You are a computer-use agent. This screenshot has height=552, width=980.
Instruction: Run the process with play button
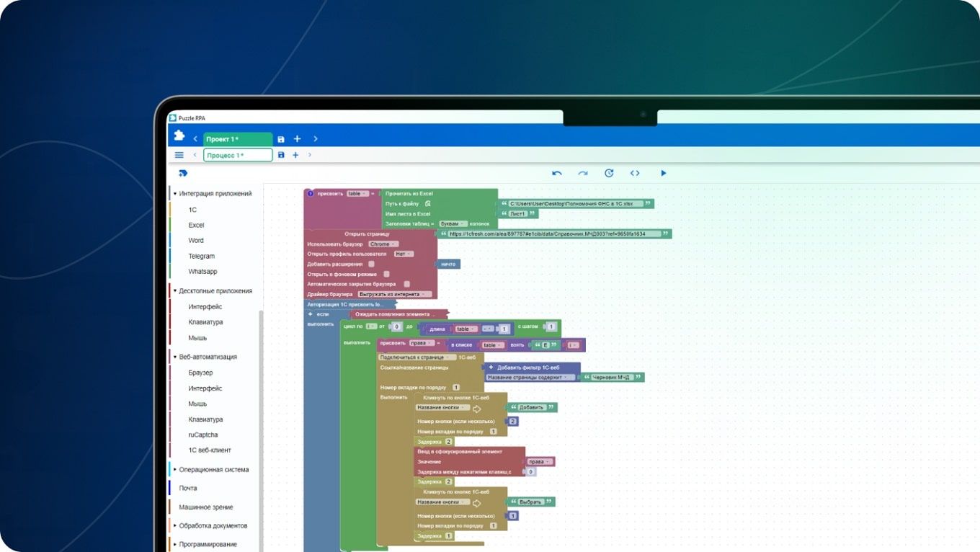pos(663,173)
